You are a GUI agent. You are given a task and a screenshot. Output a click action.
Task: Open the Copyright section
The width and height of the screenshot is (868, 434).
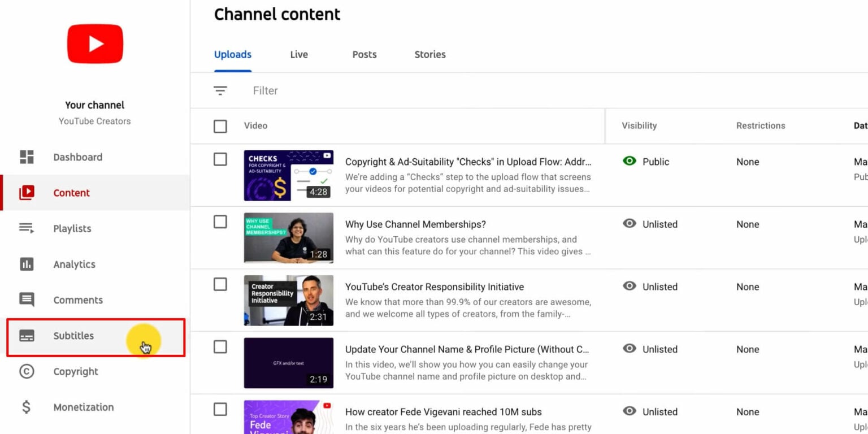pos(75,371)
